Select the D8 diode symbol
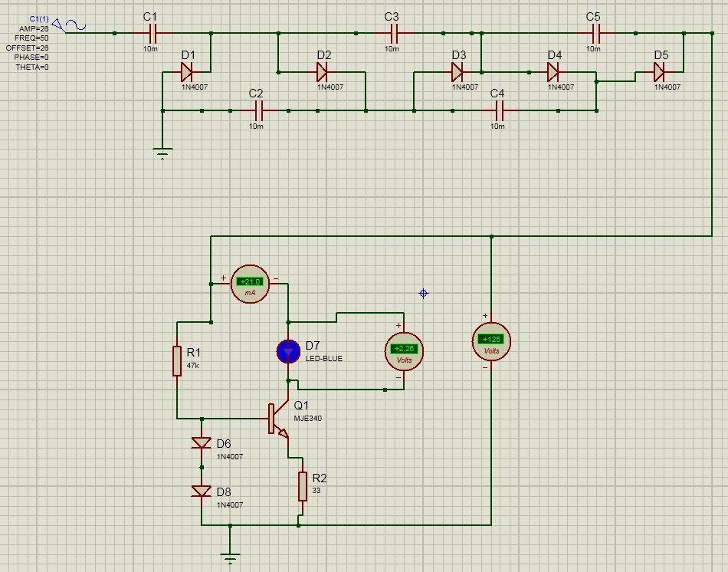 [x=202, y=491]
